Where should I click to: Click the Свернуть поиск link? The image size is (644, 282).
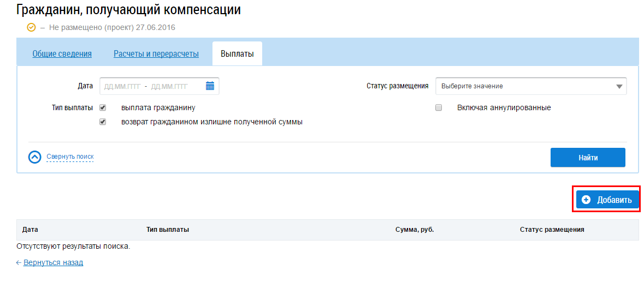point(70,157)
